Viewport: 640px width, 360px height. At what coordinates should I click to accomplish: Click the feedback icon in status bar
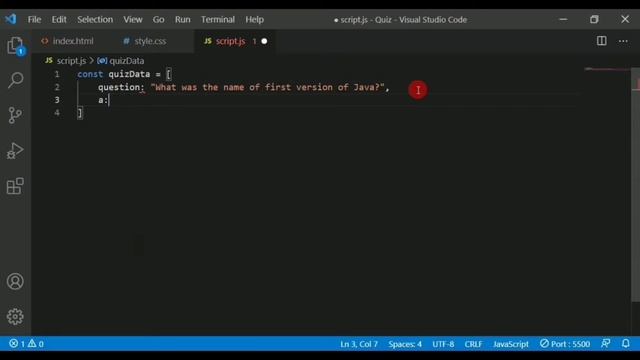click(x=606, y=344)
